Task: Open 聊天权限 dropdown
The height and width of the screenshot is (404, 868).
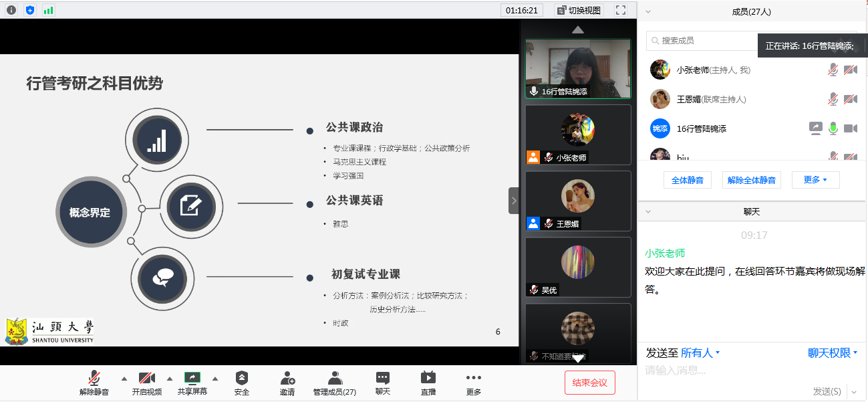Action: pos(832,353)
